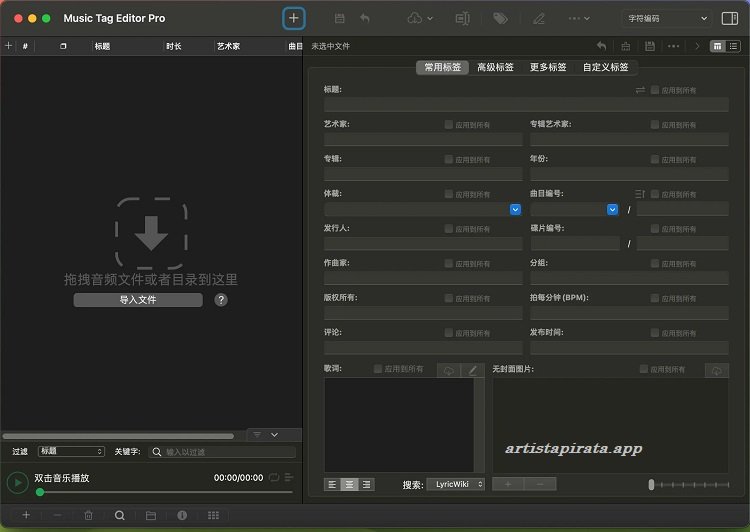Click the eraser icon in tag panel header

pos(625,46)
